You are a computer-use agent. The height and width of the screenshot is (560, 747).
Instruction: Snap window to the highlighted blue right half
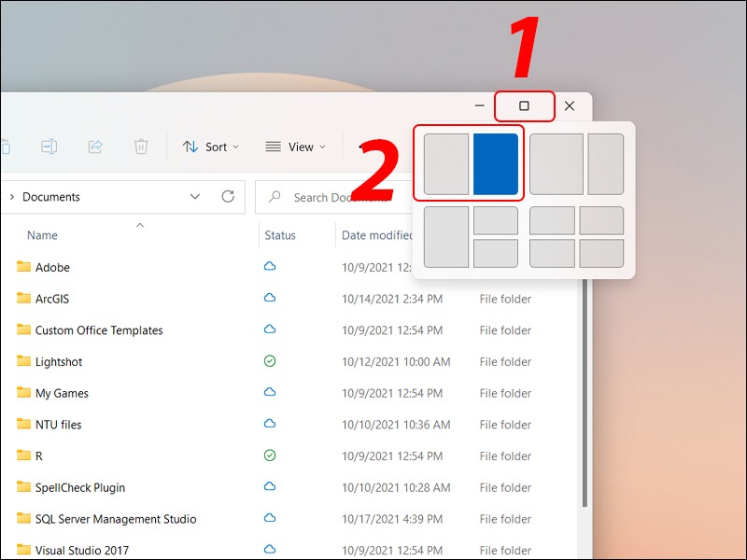point(495,164)
